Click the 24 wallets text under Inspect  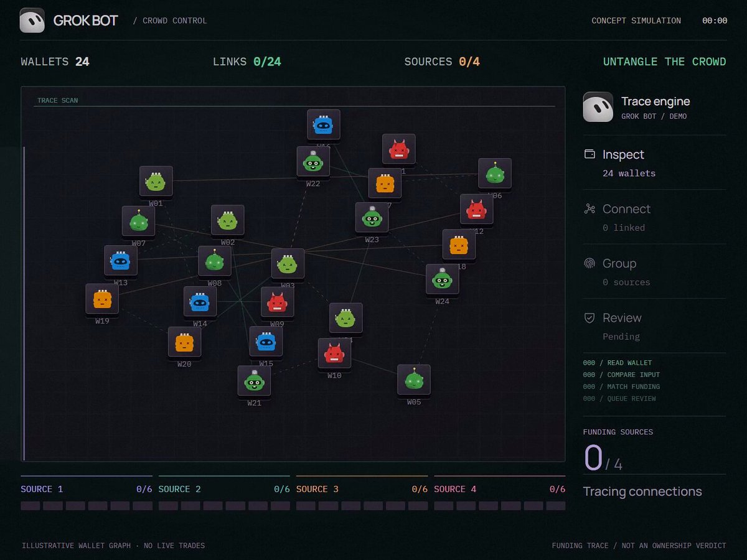click(x=629, y=174)
